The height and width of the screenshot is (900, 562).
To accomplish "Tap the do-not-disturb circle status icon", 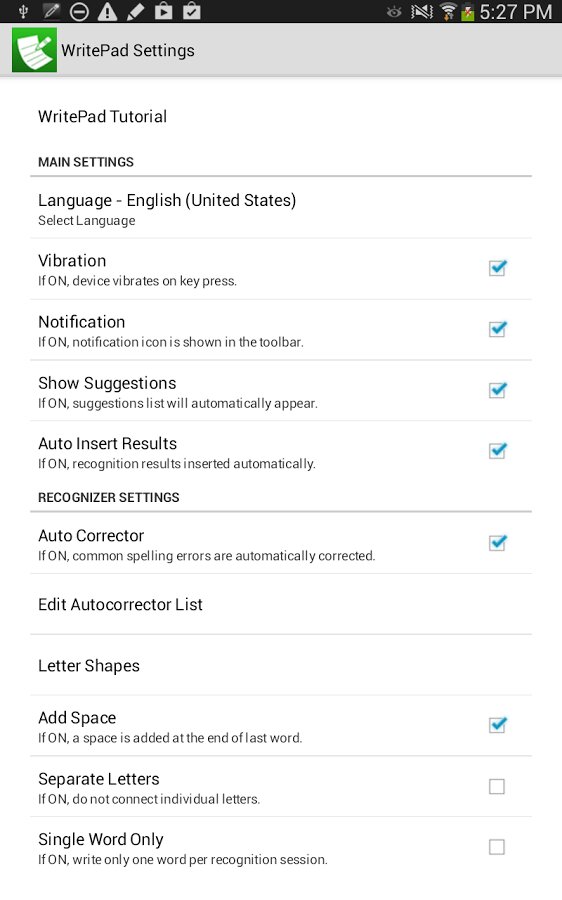I will click(x=79, y=11).
